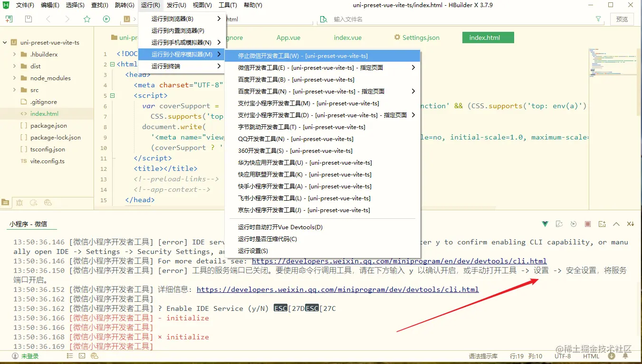Open the Vue Devtools icon in console
642x364 pixels.
[x=545, y=224]
